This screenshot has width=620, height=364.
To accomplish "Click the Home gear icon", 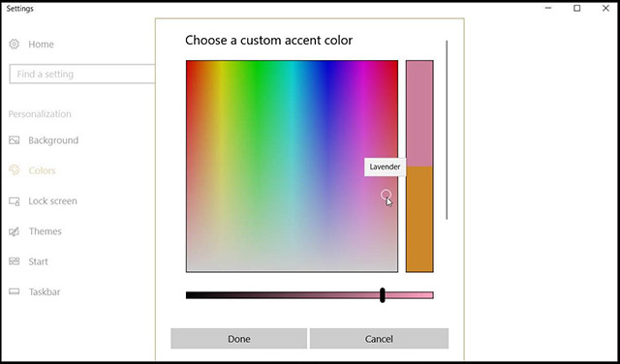I will pyautogui.click(x=15, y=44).
